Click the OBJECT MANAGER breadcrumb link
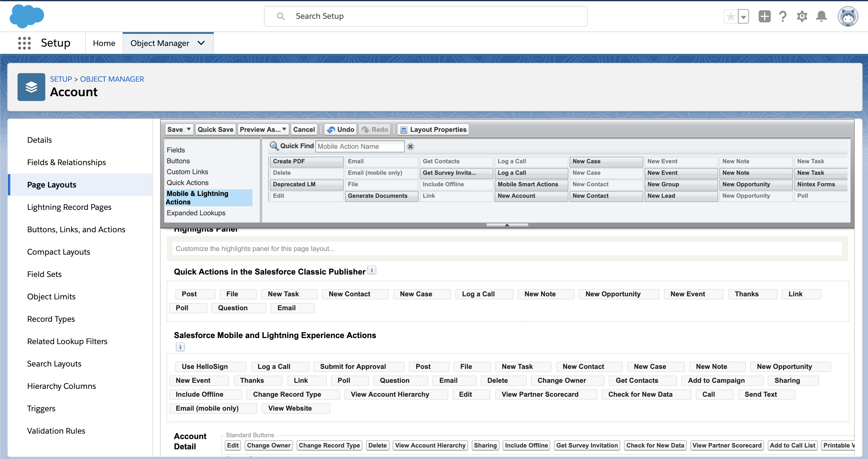 [x=112, y=79]
